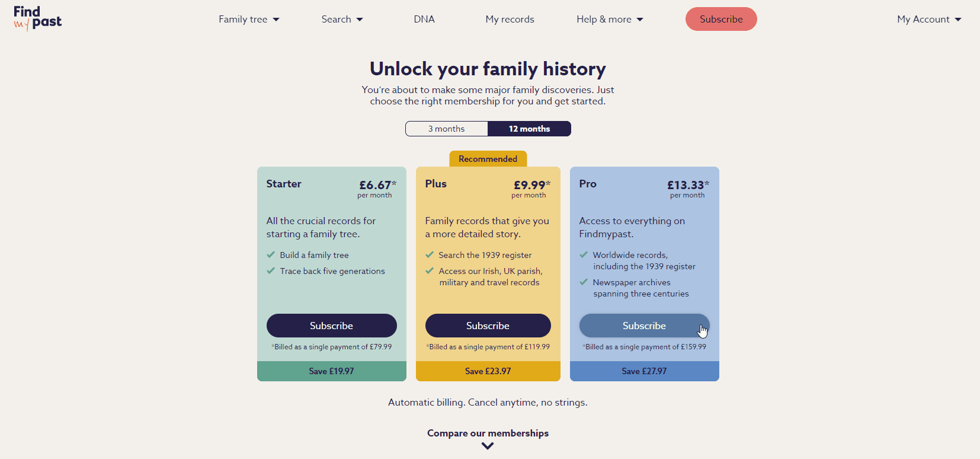Screen dimensions: 980x459
Task: Open My records from the navigation
Action: [510, 19]
